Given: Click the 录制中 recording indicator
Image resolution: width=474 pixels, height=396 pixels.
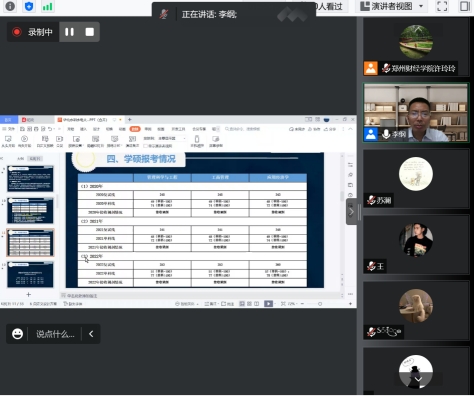Looking at the screenshot, I should (33, 32).
